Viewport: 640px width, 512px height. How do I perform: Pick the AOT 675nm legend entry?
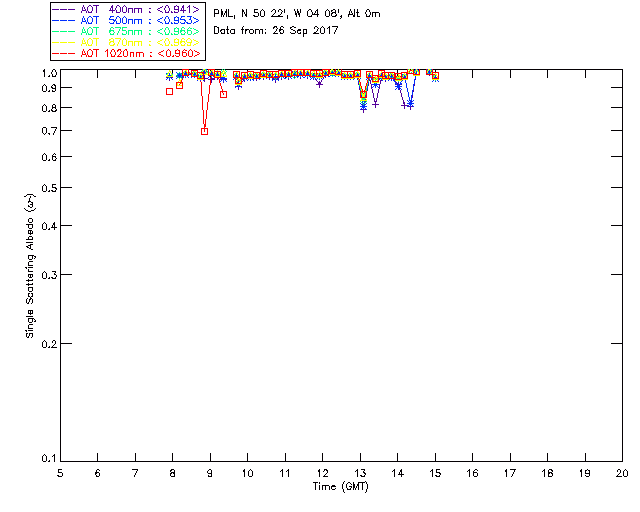click(126, 31)
